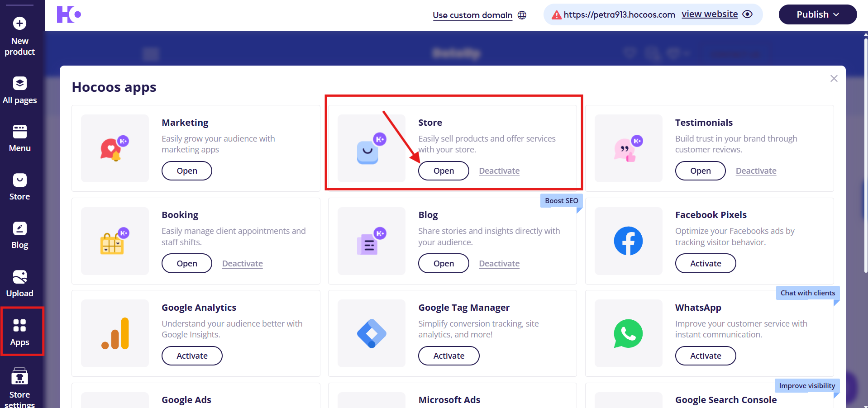Image resolution: width=868 pixels, height=408 pixels.
Task: Deactivate the Testimonials app
Action: (756, 171)
